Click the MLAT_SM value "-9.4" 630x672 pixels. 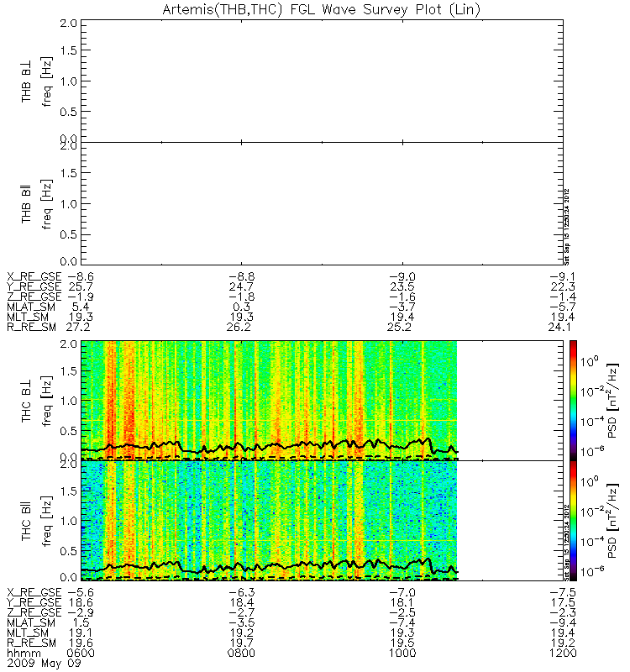point(562,622)
